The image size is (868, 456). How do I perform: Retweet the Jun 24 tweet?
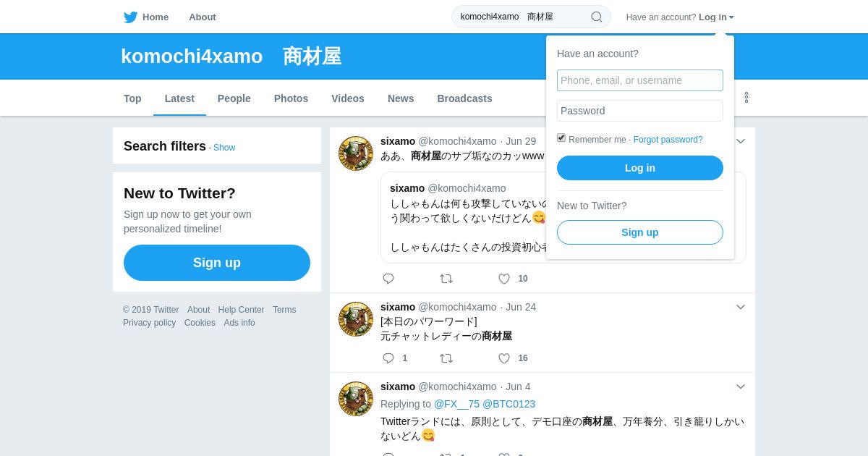tap(446, 358)
